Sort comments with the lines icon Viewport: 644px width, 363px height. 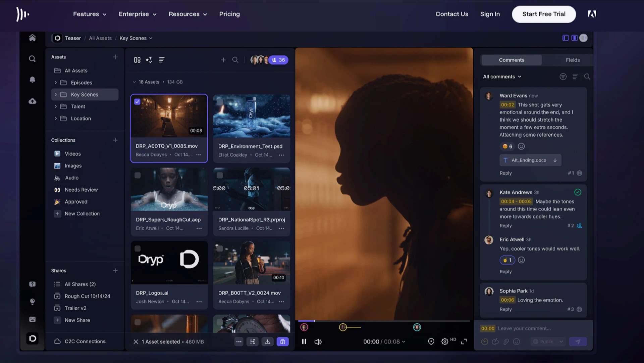pos(575,77)
